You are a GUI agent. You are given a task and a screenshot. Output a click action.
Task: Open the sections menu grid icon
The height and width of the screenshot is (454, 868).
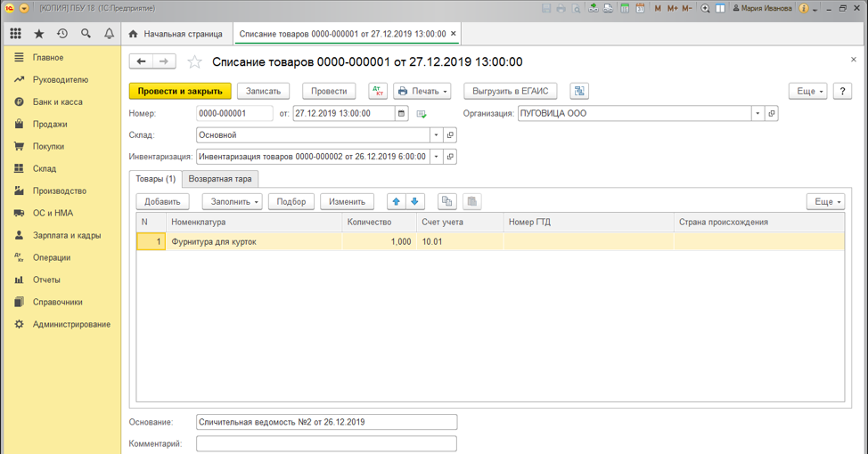16,34
